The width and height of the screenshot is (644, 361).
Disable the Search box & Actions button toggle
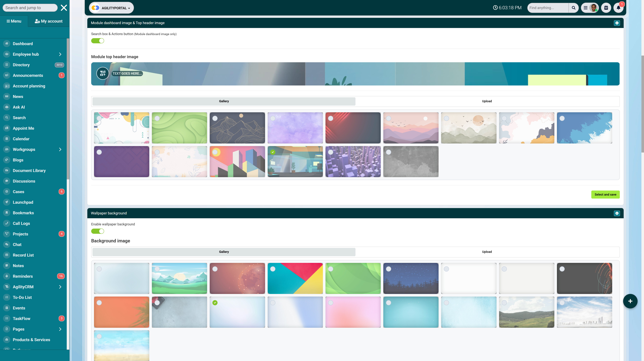(x=98, y=41)
